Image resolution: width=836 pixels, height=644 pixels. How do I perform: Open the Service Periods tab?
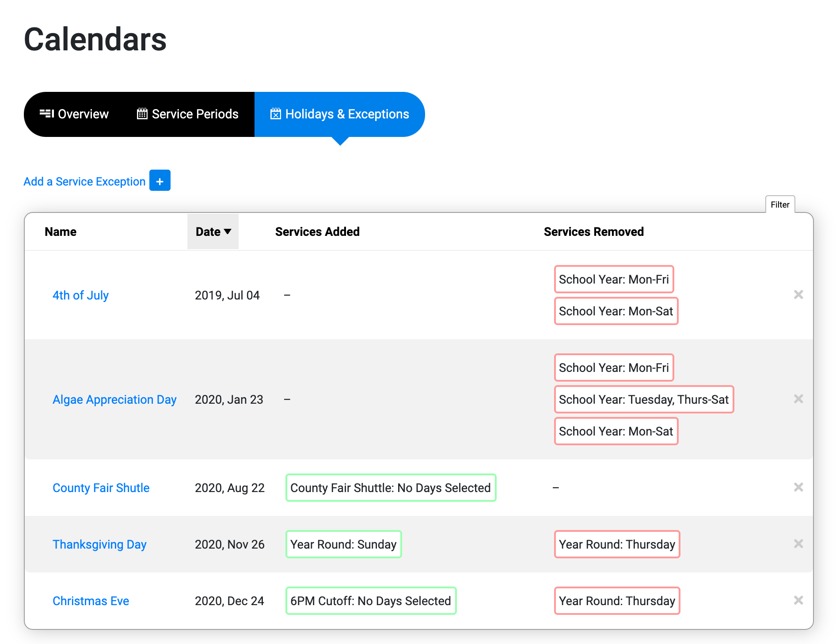tap(188, 114)
